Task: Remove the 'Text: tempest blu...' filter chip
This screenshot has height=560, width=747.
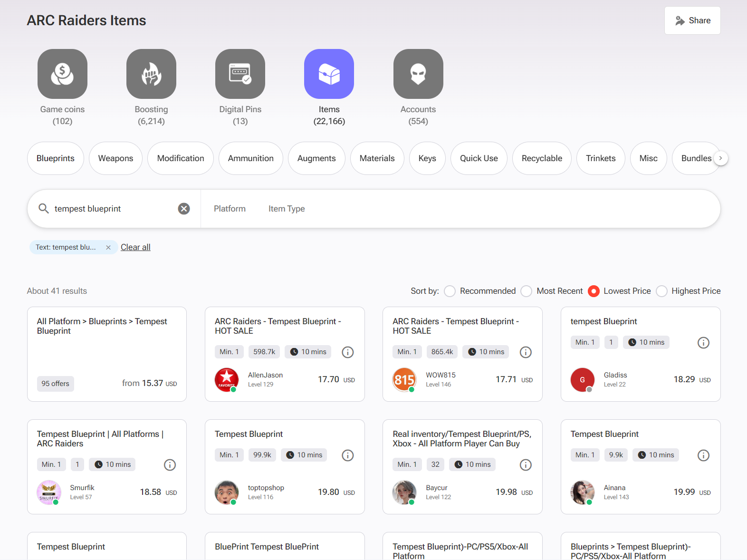Action: 108,247
